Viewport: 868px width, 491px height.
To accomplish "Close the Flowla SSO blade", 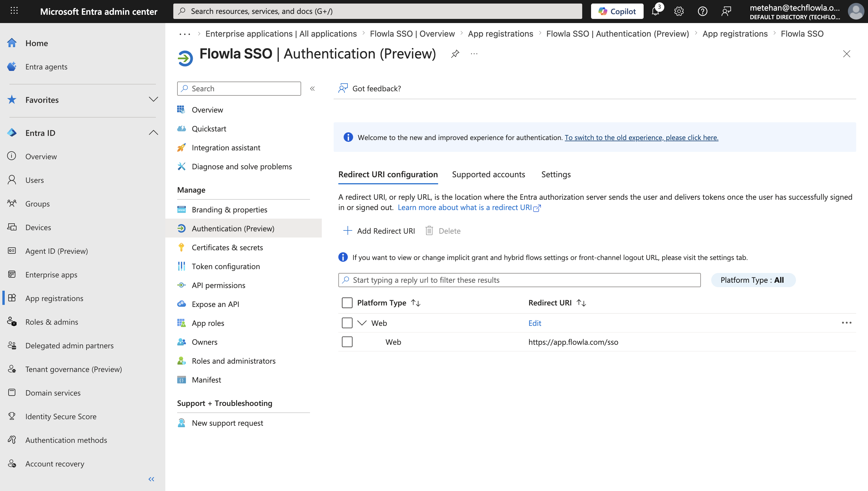I will [846, 54].
